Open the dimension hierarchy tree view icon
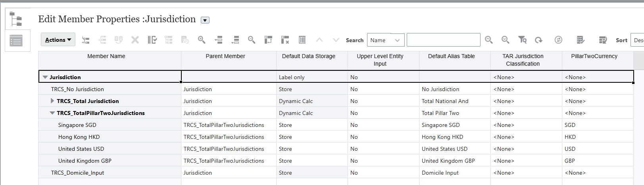The height and width of the screenshot is (185, 644). point(16,19)
